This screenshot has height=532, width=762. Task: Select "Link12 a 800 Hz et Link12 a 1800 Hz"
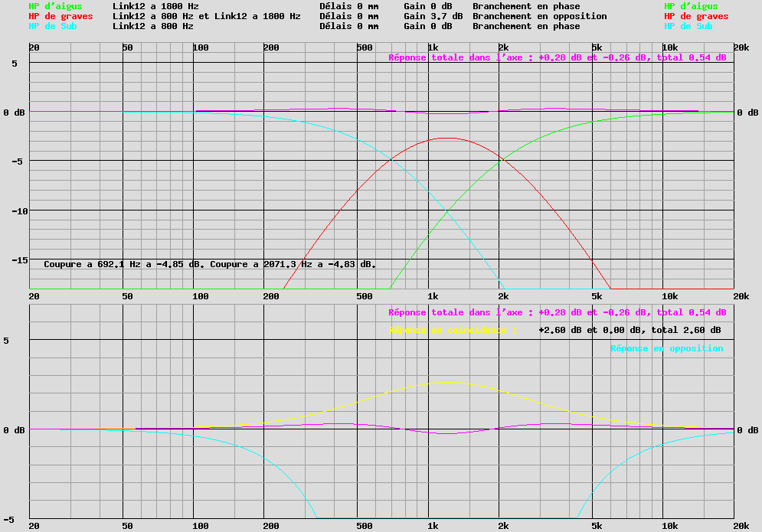(x=207, y=16)
